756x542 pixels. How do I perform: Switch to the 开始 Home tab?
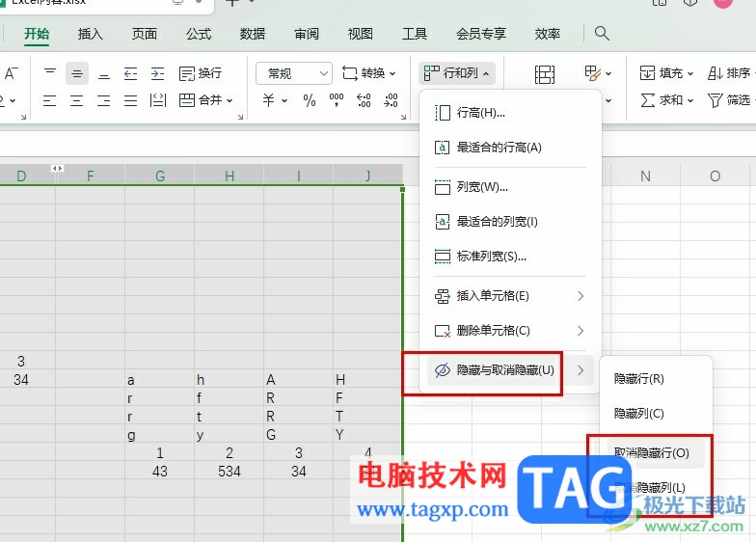37,34
